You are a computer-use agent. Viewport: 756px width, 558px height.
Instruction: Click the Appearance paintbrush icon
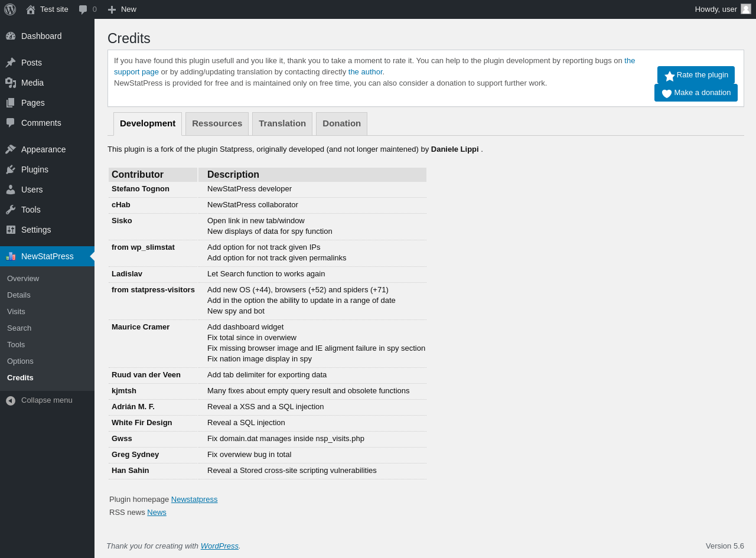[11, 149]
